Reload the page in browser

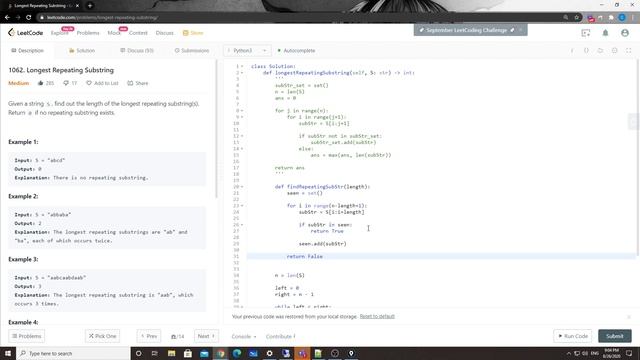point(29,18)
